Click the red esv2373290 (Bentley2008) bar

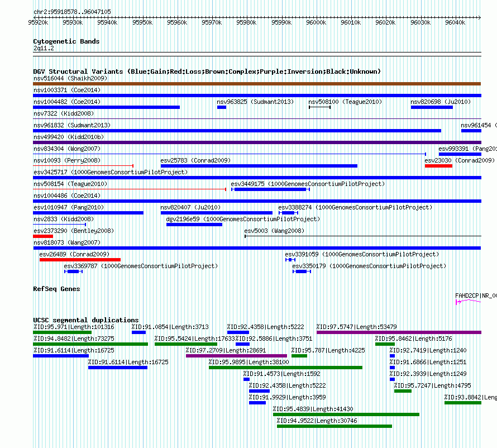(x=43, y=236)
